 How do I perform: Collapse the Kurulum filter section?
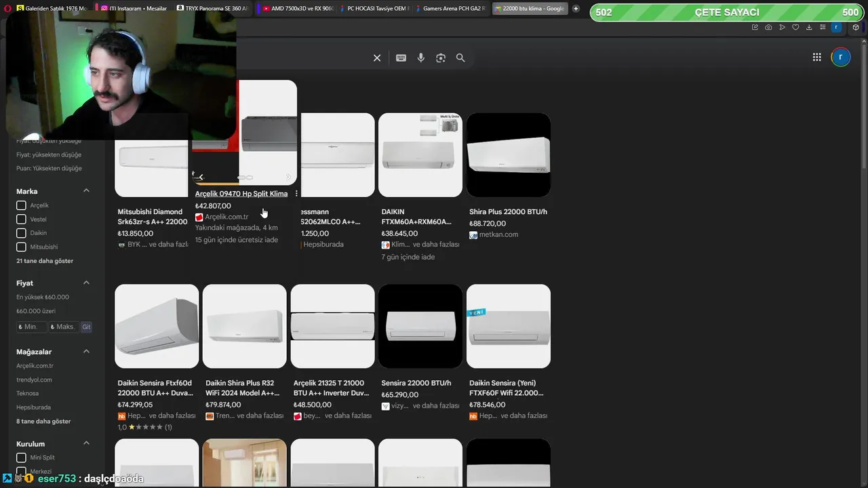[86, 443]
